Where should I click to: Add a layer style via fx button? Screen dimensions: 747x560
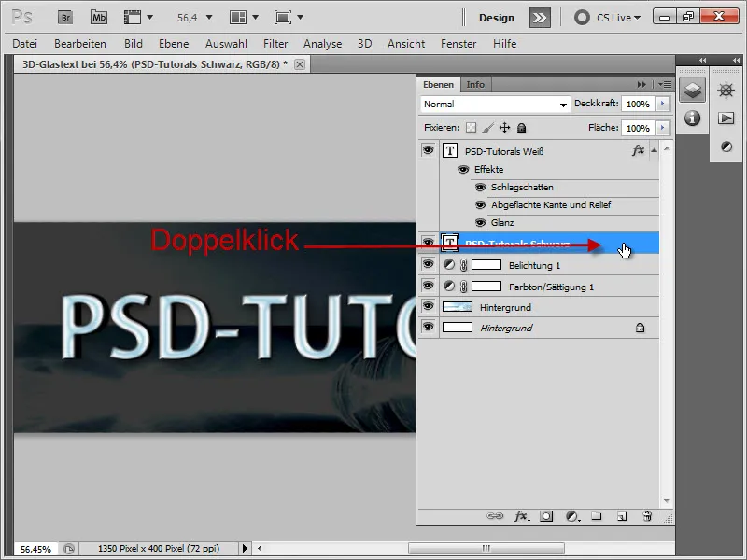(x=521, y=516)
